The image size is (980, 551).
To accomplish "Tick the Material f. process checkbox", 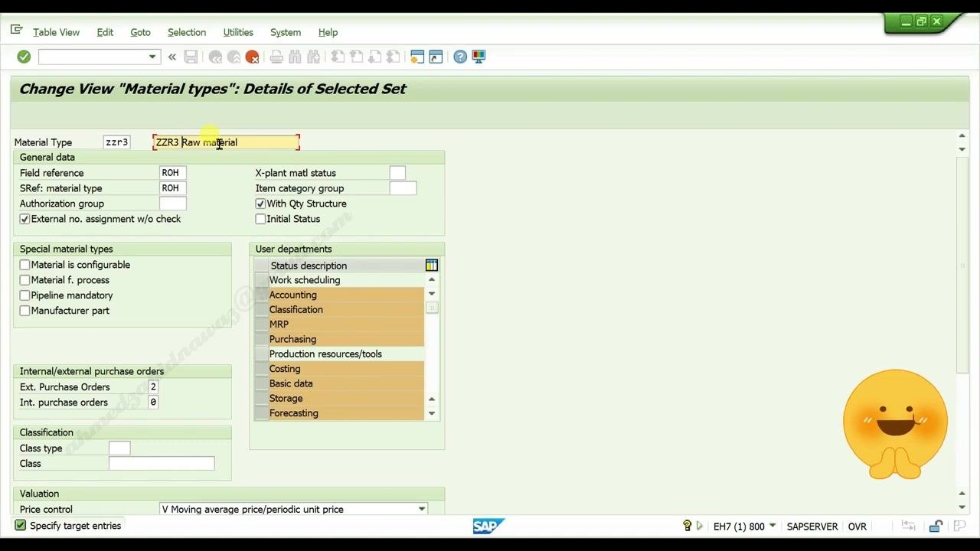I will pyautogui.click(x=24, y=280).
